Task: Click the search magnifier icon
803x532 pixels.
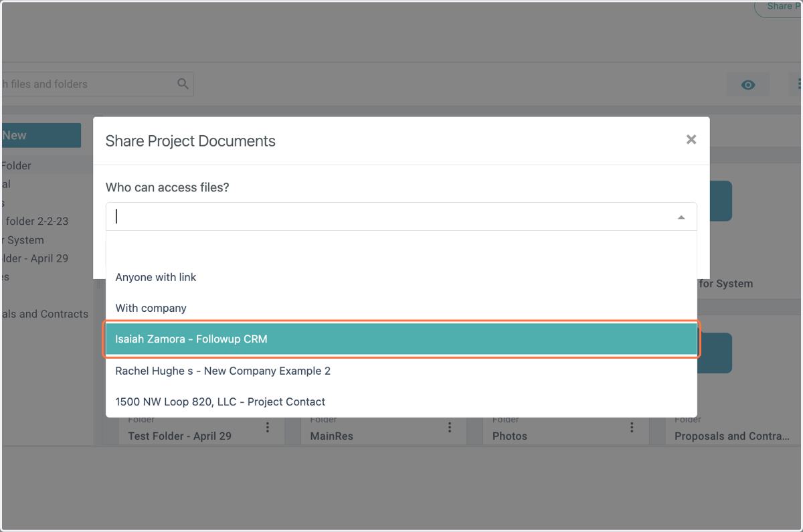Action: (x=183, y=84)
